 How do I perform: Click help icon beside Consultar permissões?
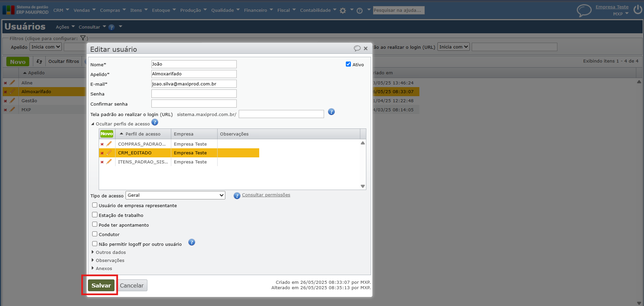pyautogui.click(x=237, y=196)
